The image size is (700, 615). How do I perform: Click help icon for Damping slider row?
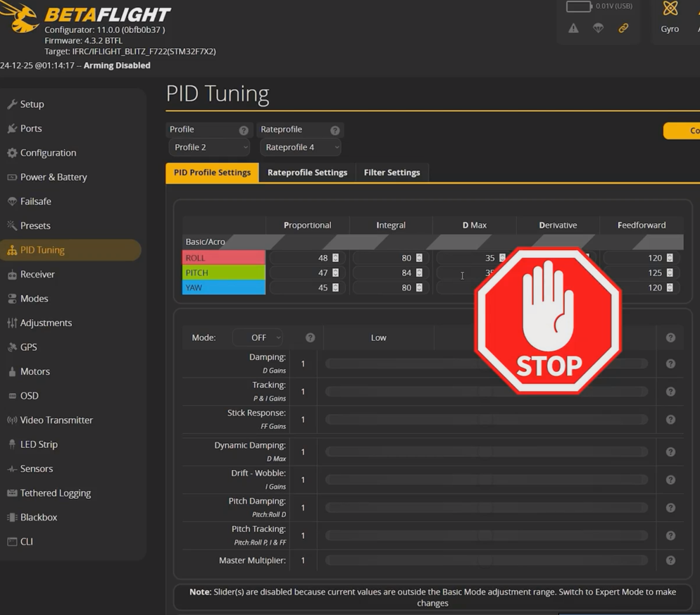[670, 364]
